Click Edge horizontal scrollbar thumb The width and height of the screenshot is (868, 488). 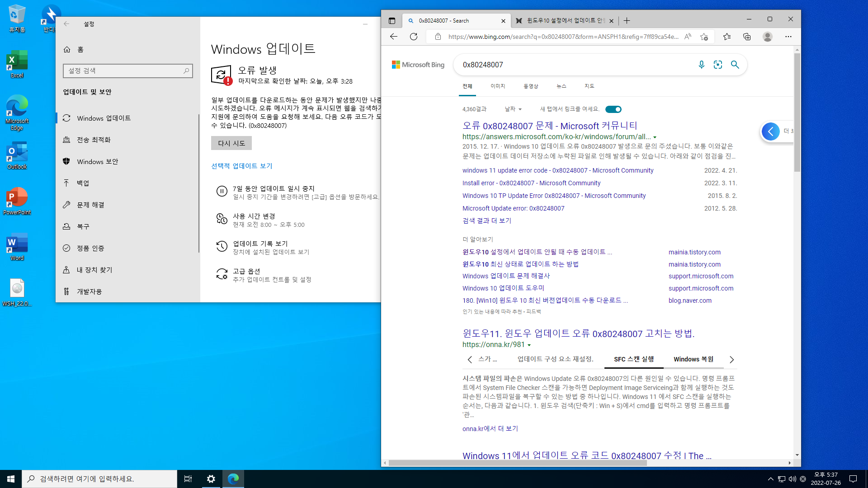519,463
